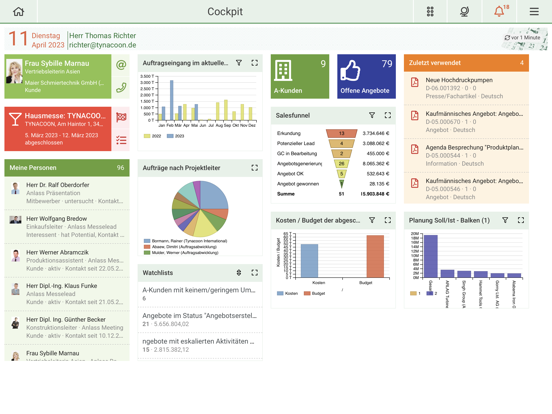This screenshot has height=414, width=552.
Task: Click email richter@tynacoon.de
Action: click(x=102, y=45)
